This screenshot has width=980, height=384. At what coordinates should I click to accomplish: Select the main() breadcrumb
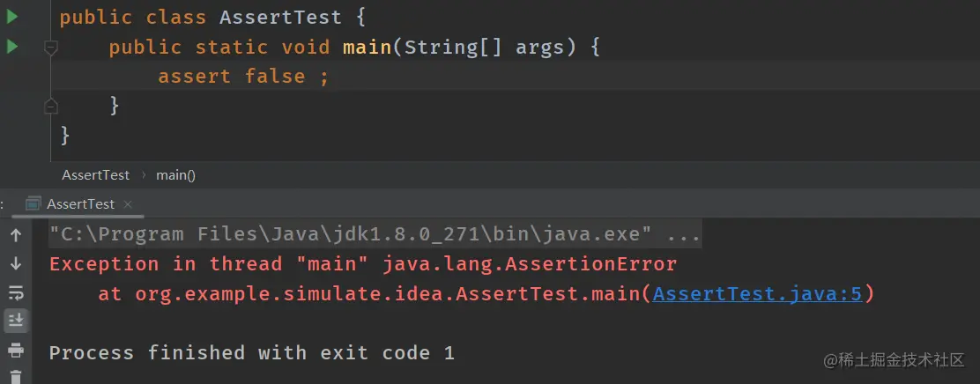tap(175, 175)
